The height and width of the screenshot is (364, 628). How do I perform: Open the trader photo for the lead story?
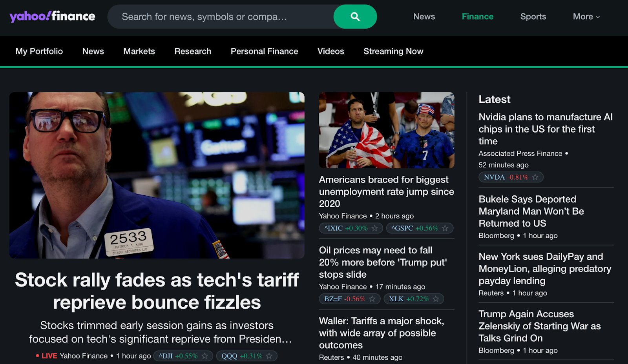tap(157, 175)
